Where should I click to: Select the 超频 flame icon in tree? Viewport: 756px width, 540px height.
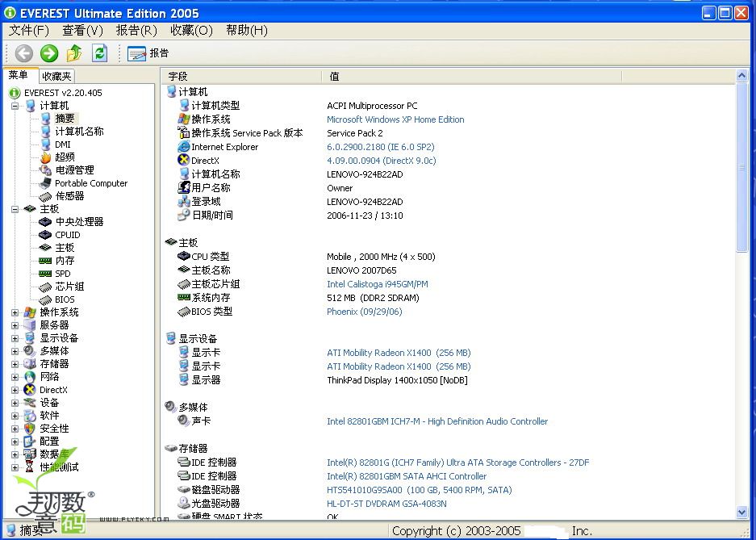coord(46,157)
